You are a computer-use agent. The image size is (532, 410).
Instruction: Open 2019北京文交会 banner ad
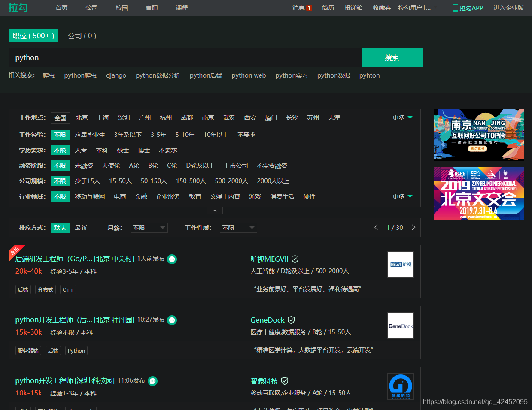tap(479, 193)
